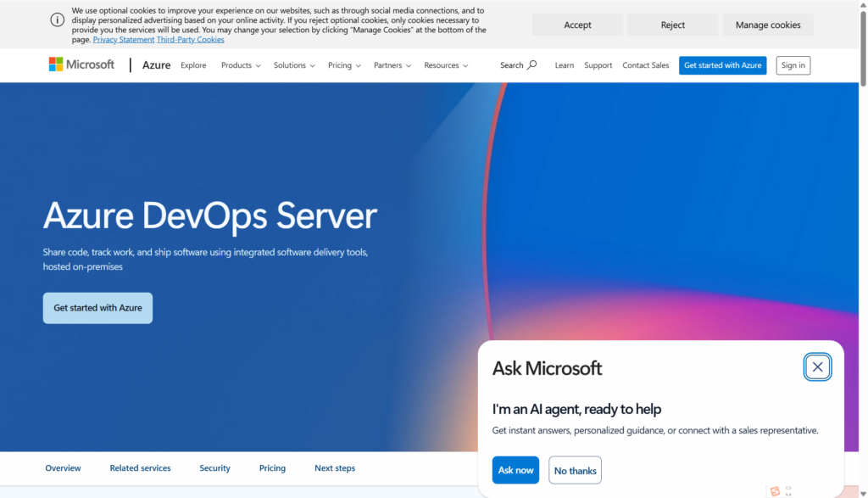Expand the Products dropdown
Image resolution: width=868 pixels, height=498 pixels.
point(241,65)
